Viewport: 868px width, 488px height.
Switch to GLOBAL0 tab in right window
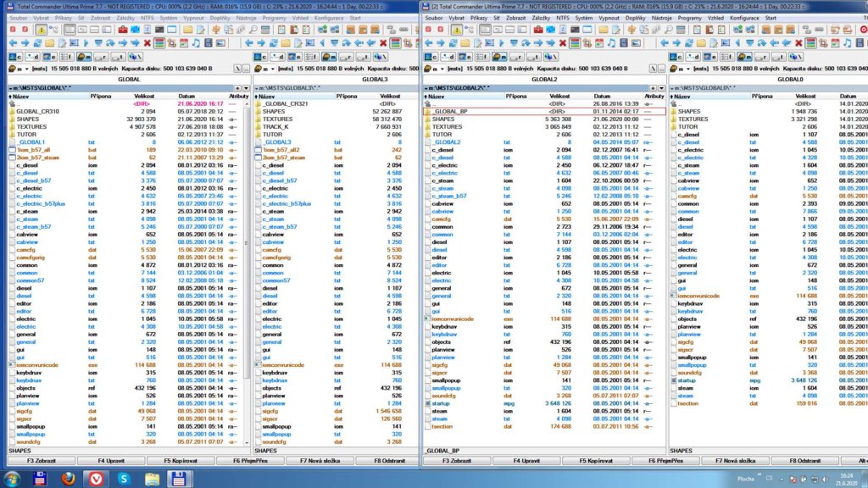coord(790,79)
